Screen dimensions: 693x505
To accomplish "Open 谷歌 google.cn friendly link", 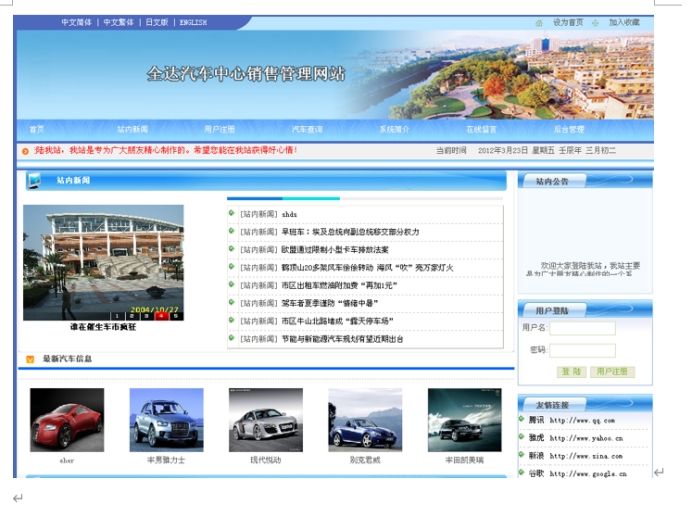I will tap(578, 474).
